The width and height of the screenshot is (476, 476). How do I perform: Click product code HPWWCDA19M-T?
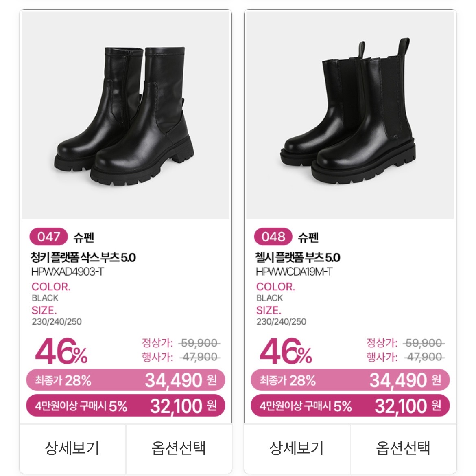click(294, 272)
